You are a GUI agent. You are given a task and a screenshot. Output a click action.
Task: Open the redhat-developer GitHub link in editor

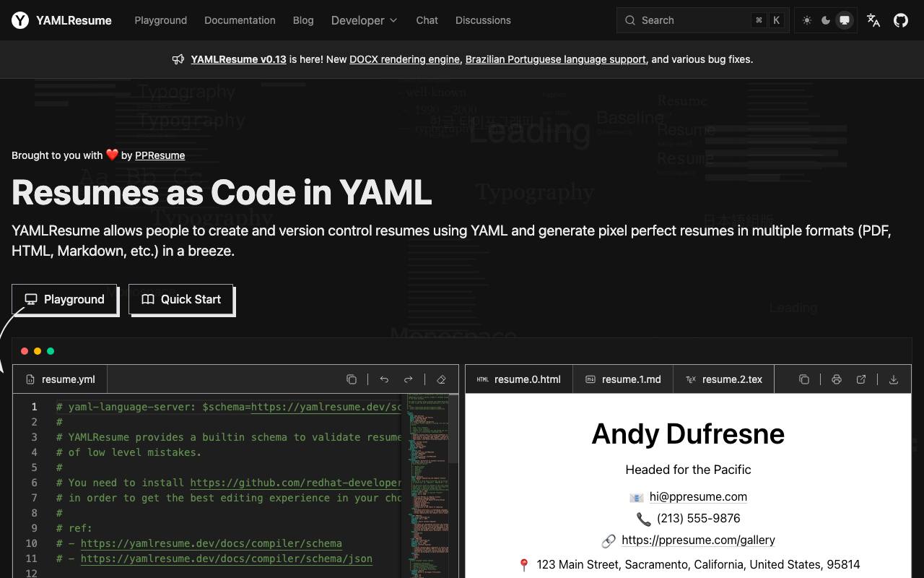coord(295,483)
